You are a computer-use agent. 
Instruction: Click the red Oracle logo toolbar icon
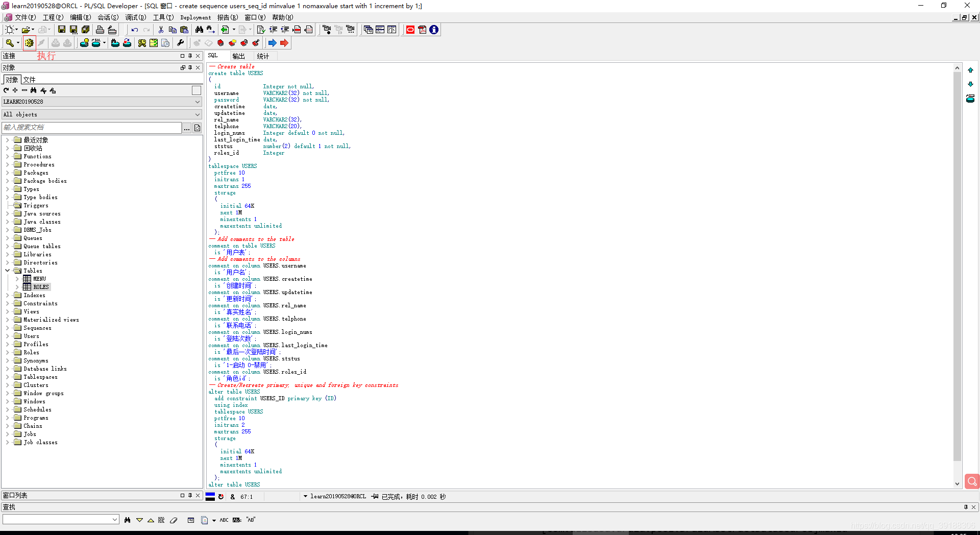(x=410, y=30)
